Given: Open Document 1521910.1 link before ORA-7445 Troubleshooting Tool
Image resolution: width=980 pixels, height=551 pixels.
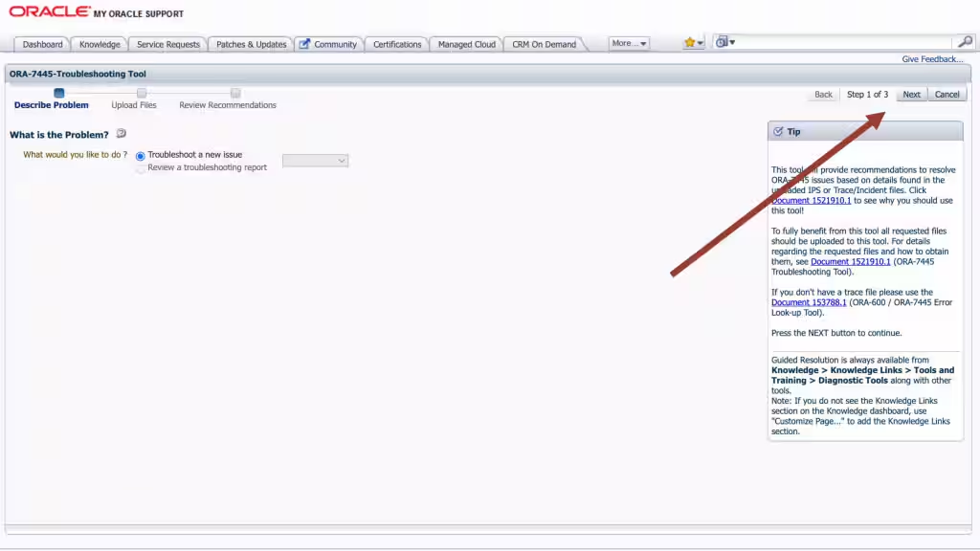Looking at the screenshot, I should click(x=850, y=262).
